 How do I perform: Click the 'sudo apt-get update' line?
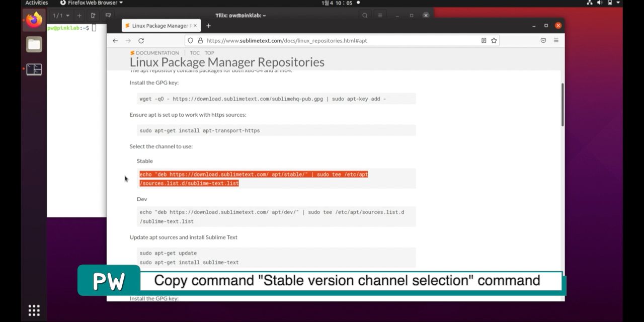pyautogui.click(x=168, y=253)
